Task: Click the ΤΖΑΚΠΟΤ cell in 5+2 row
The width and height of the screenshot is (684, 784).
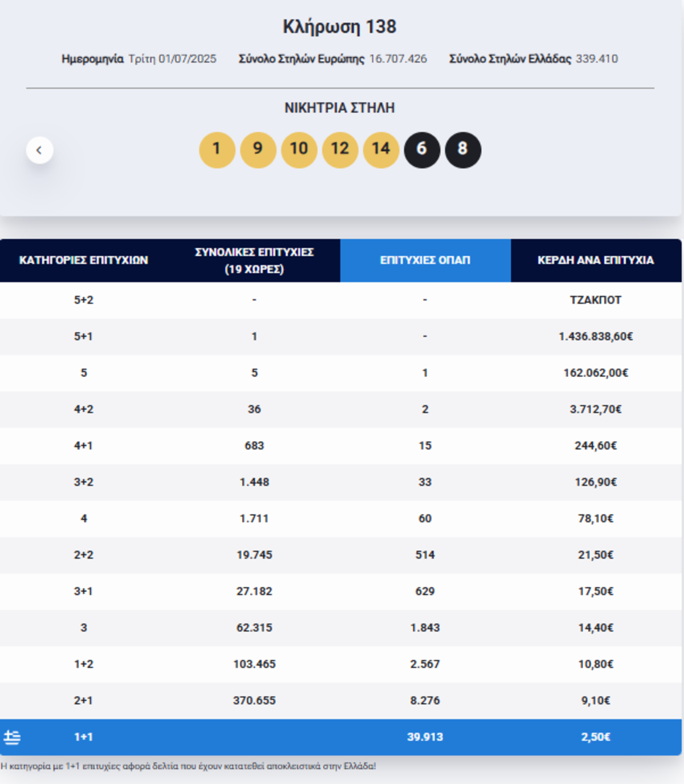Action: coord(596,300)
